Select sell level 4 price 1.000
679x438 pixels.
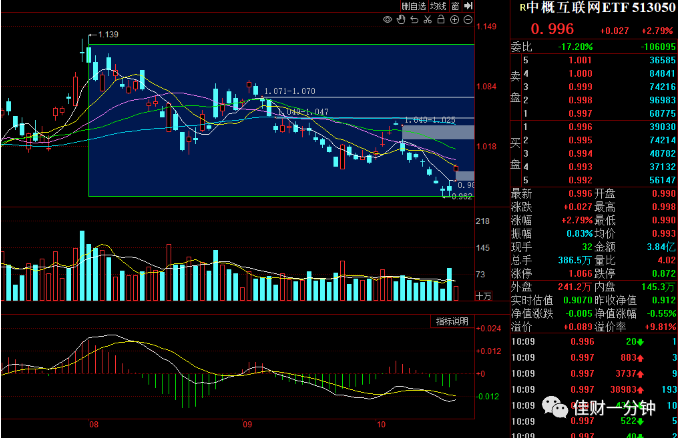click(x=580, y=74)
